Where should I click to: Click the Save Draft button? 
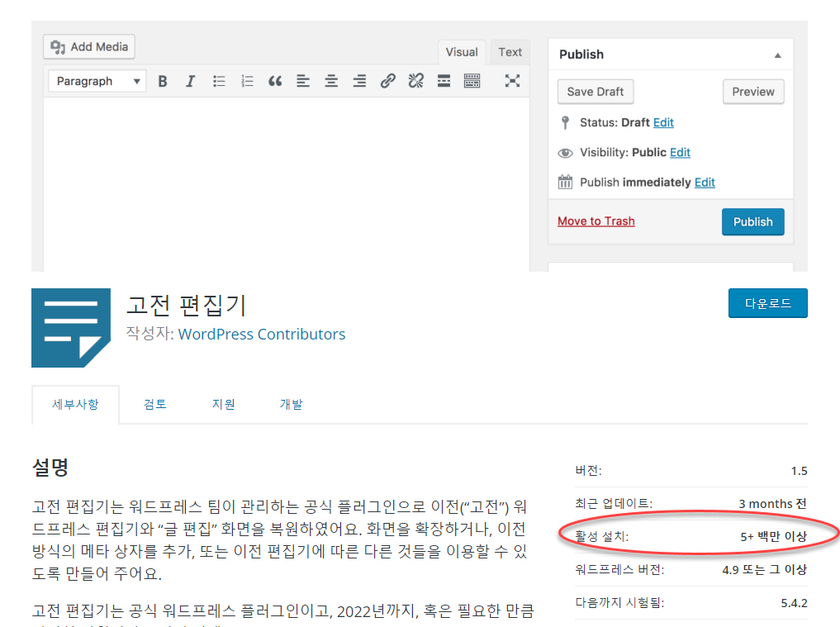596,92
